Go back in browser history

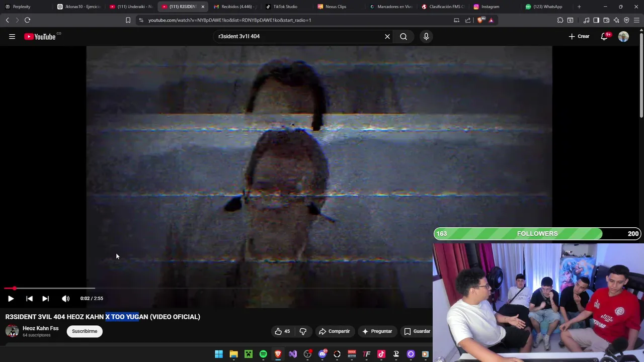[x=7, y=20]
